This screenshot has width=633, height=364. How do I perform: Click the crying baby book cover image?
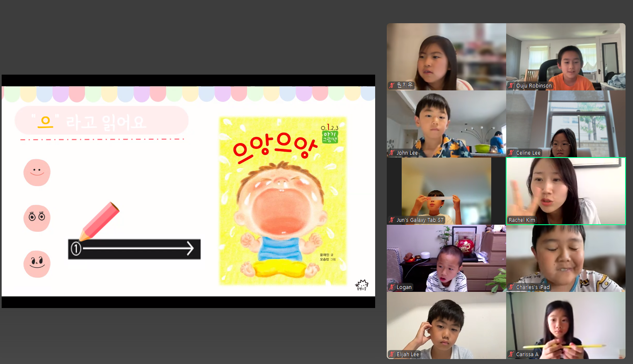tap(283, 201)
